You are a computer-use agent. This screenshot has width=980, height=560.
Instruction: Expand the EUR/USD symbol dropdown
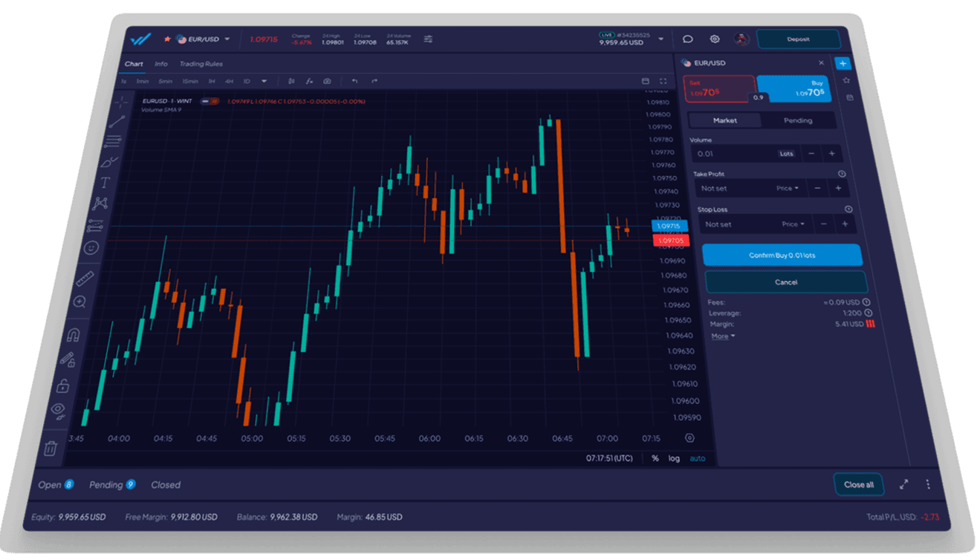click(x=227, y=39)
